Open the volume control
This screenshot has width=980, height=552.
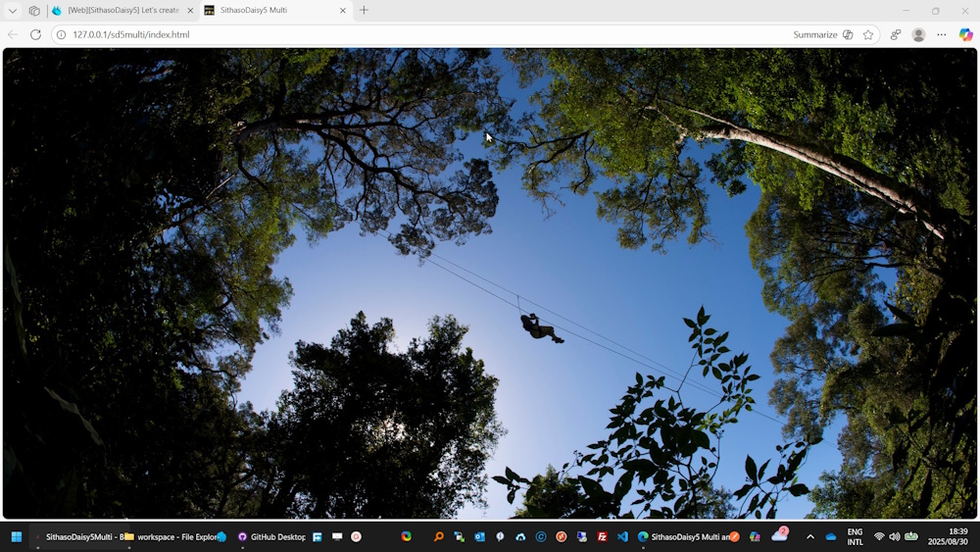895,536
